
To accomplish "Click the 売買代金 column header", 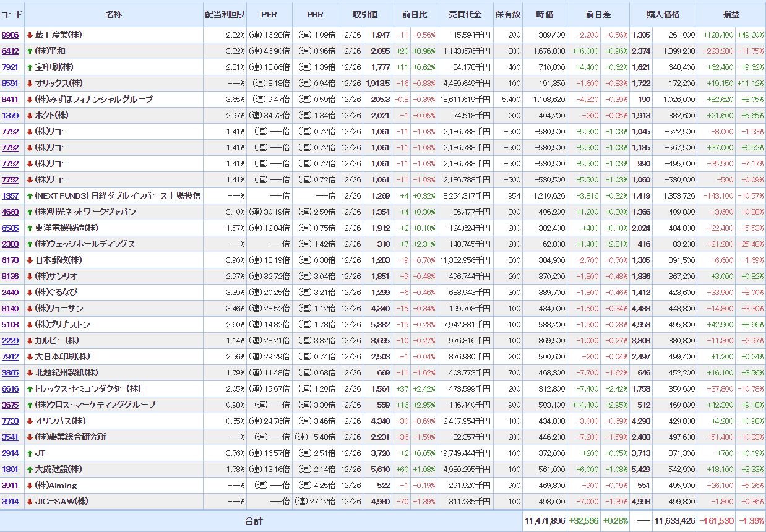I will [464, 14].
